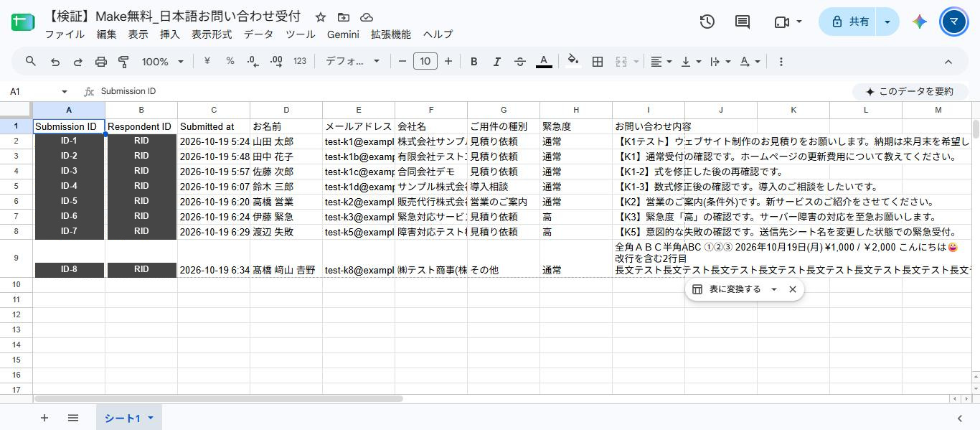Close the convert to table chip
This screenshot has width=980, height=430.
click(x=793, y=289)
